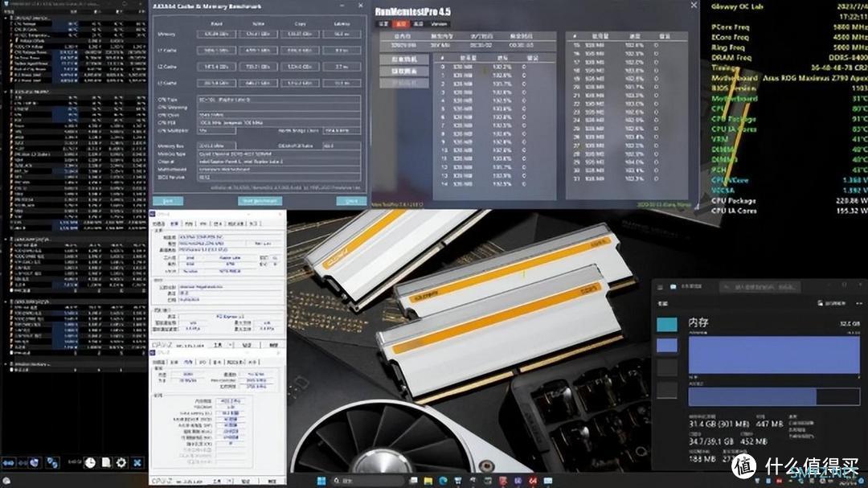
Task: Collapse the last HWiNFO sensor group
Action: pos(6,364)
